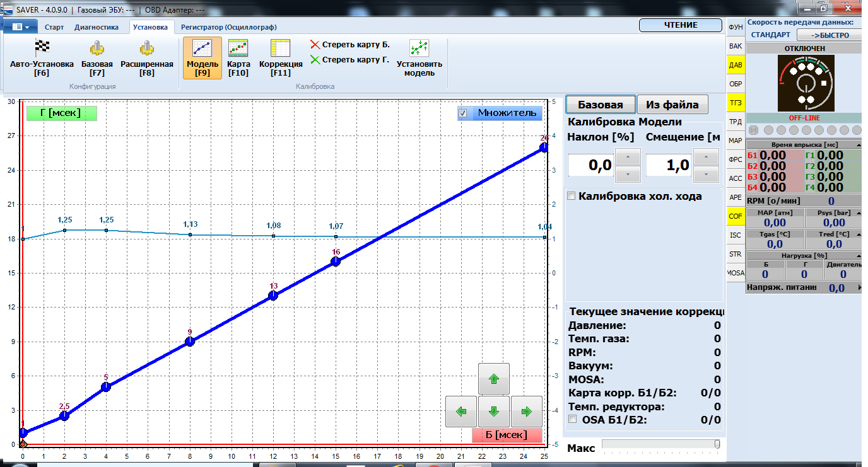Click the Установить модель icon

point(419,49)
